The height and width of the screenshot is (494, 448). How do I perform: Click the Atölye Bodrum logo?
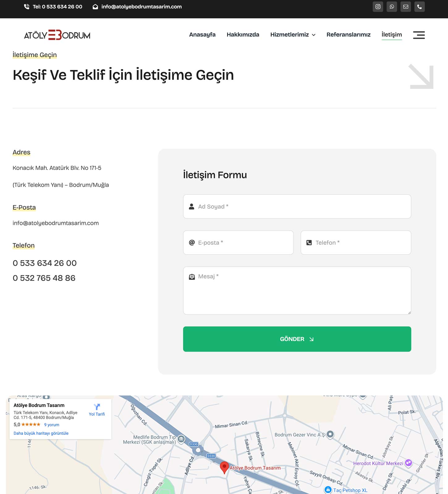[57, 35]
